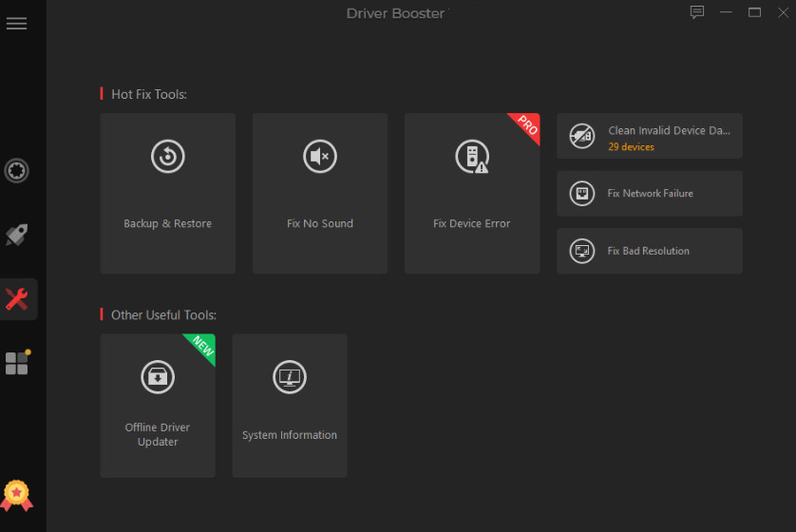Click the Fix Device Error computer warning icon
The height and width of the screenshot is (532, 796).
(472, 157)
